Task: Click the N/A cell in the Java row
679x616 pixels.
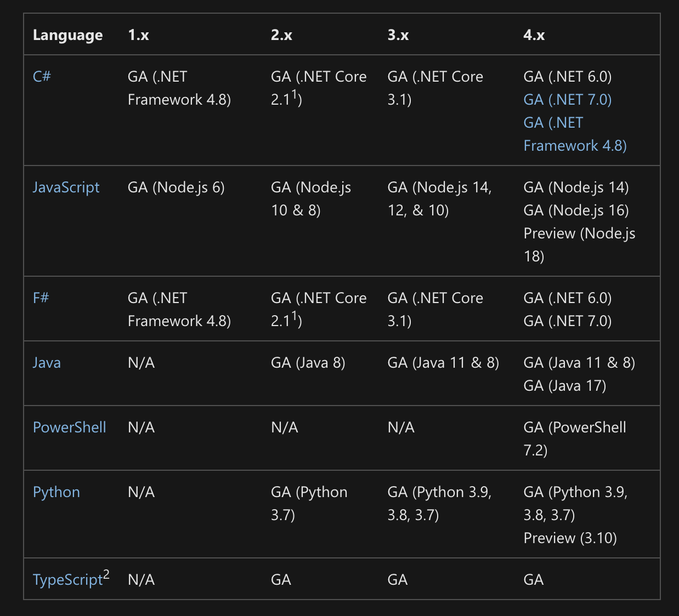Action: point(142,363)
